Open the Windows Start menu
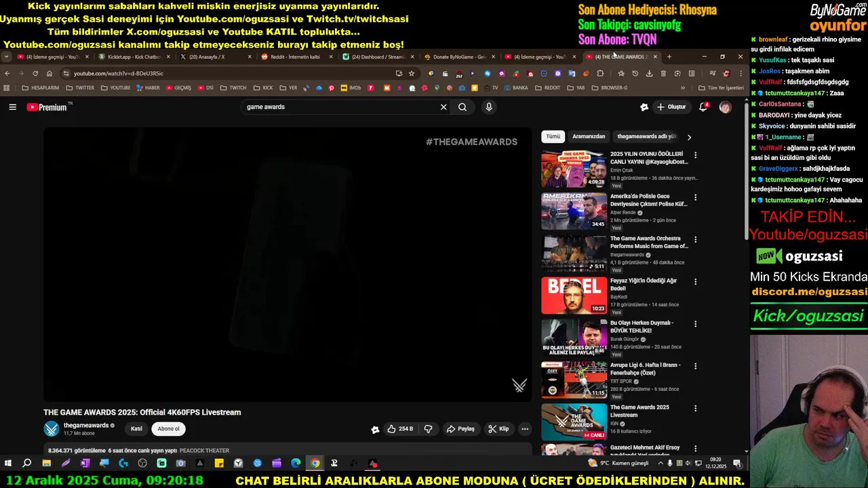 point(7,464)
